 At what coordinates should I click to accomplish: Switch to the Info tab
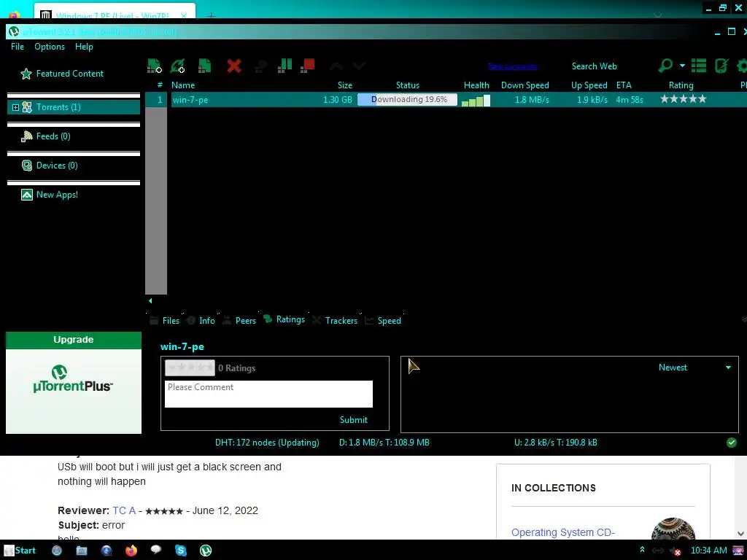point(201,321)
